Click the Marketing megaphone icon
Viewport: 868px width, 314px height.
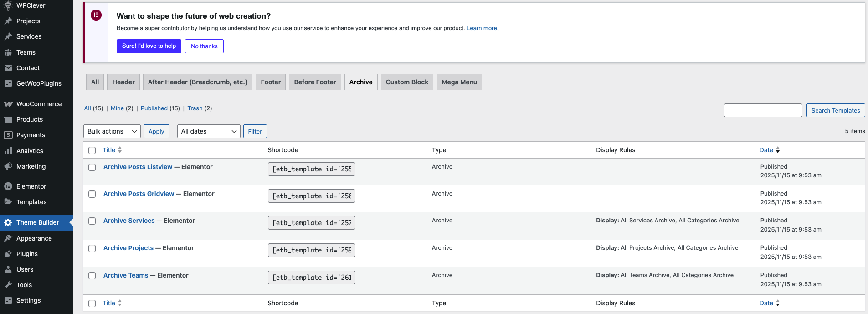tap(8, 166)
